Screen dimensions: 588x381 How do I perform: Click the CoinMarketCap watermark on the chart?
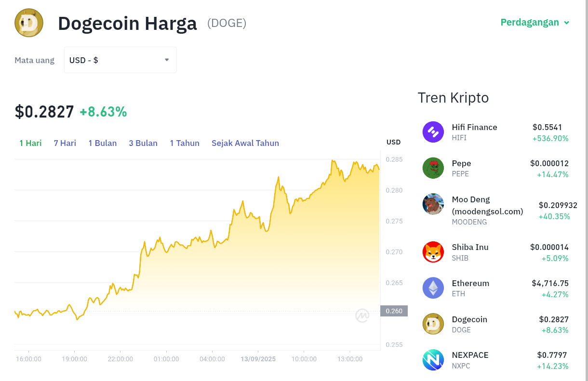coord(362,315)
